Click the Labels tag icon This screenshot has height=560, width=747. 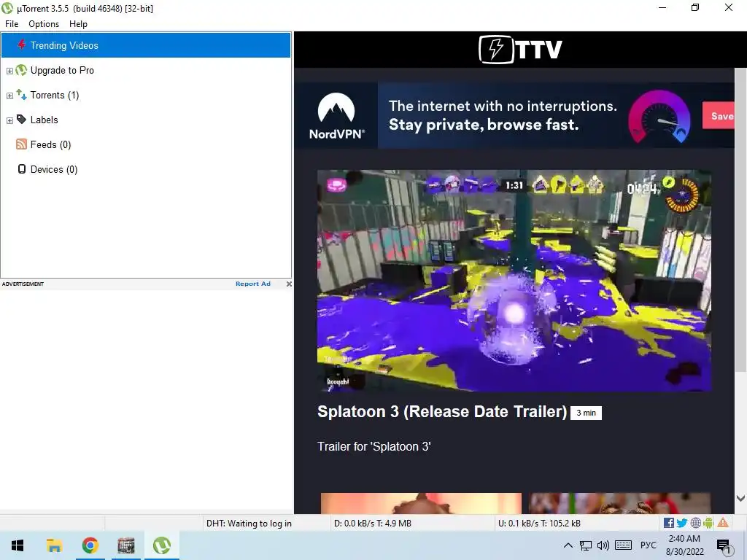pyautogui.click(x=21, y=119)
